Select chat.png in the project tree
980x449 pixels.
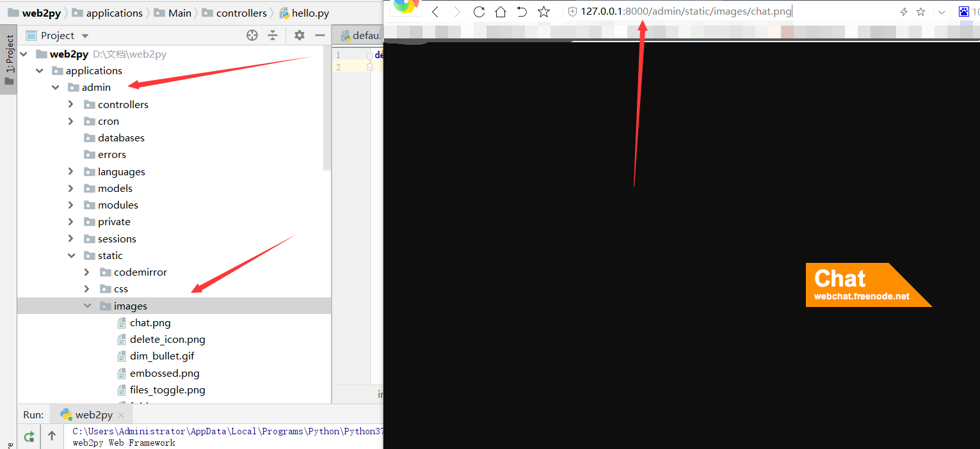tap(150, 323)
